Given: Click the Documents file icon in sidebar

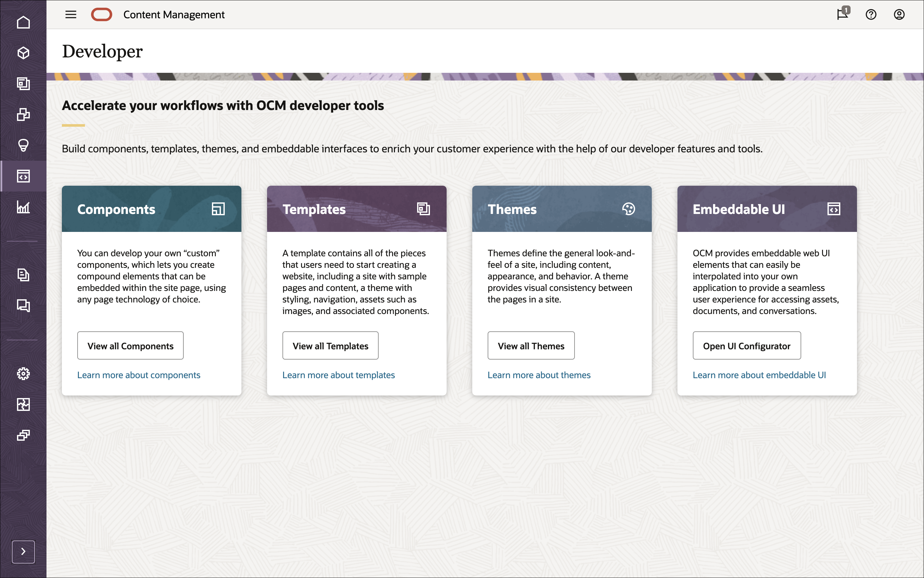Looking at the screenshot, I should [x=23, y=275].
